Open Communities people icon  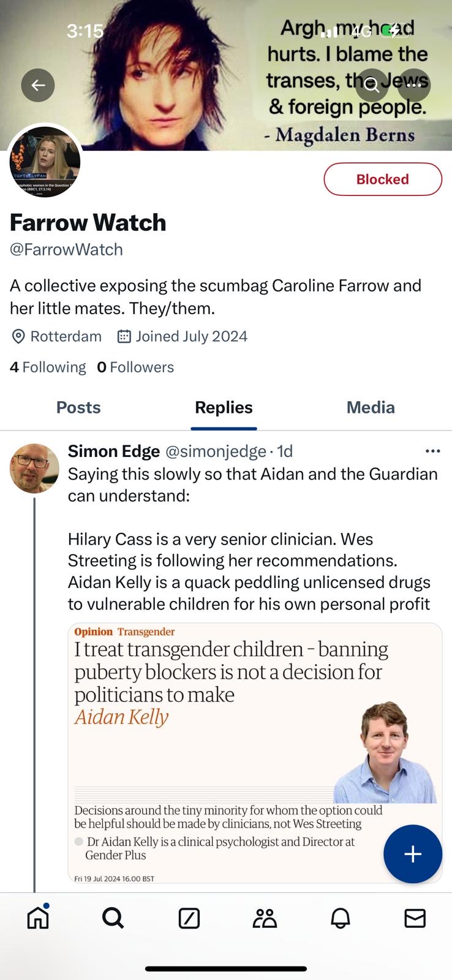265,918
